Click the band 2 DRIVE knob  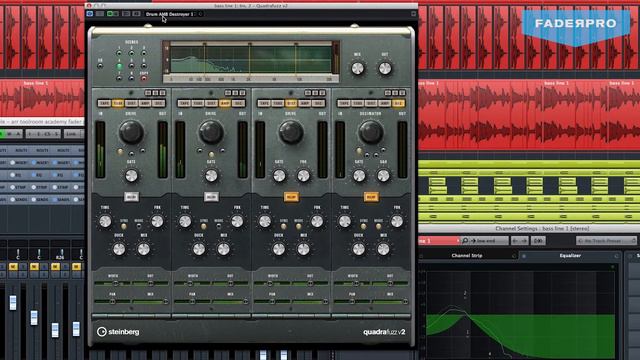pyautogui.click(x=211, y=132)
